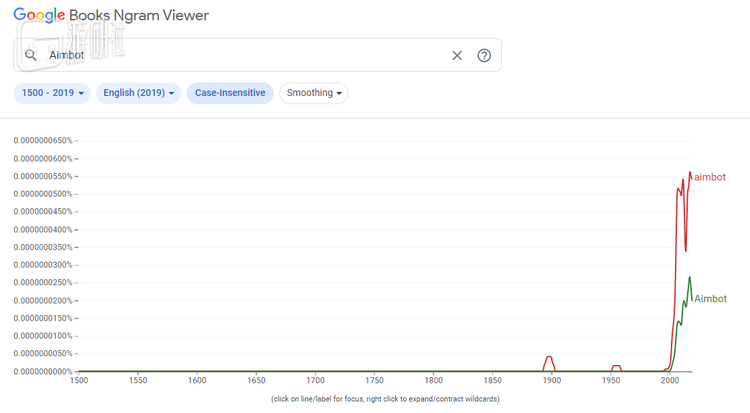Clear the search query with the X icon
750x413 pixels.
tap(457, 55)
